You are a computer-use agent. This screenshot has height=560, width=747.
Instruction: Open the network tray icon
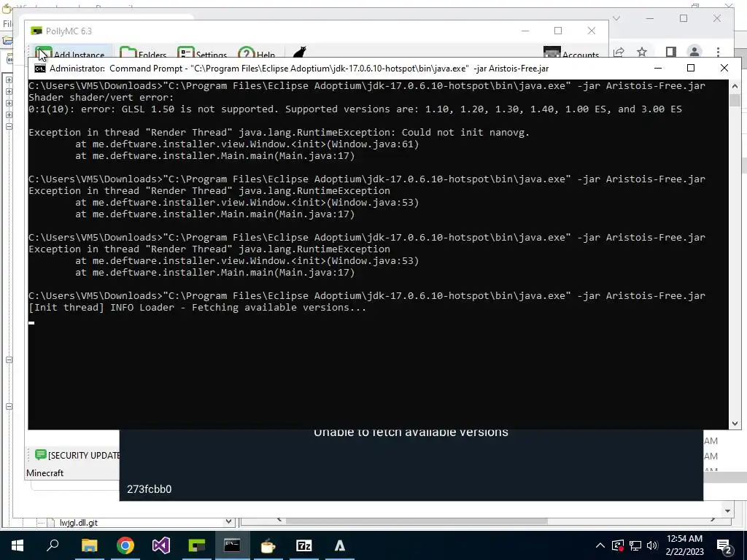click(x=635, y=545)
